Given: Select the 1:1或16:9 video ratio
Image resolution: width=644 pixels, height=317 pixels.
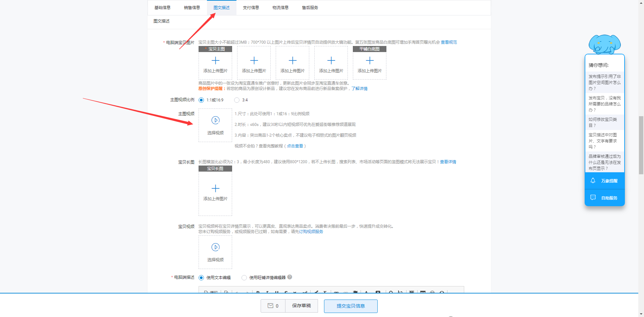Looking at the screenshot, I should (x=201, y=100).
